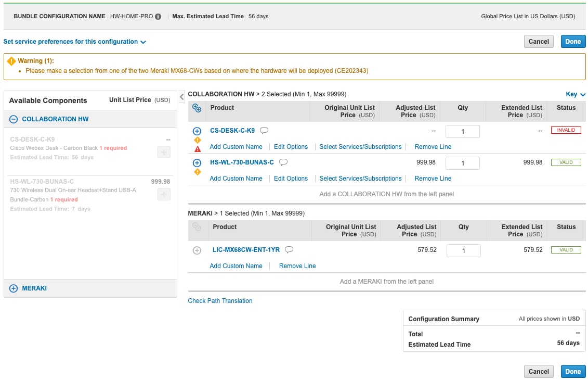Click bottom Done button
Image resolution: width=588 pixels, height=380 pixels.
point(573,371)
